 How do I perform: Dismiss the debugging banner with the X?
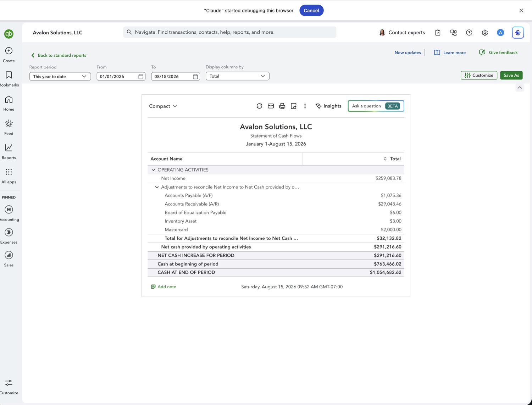521,11
